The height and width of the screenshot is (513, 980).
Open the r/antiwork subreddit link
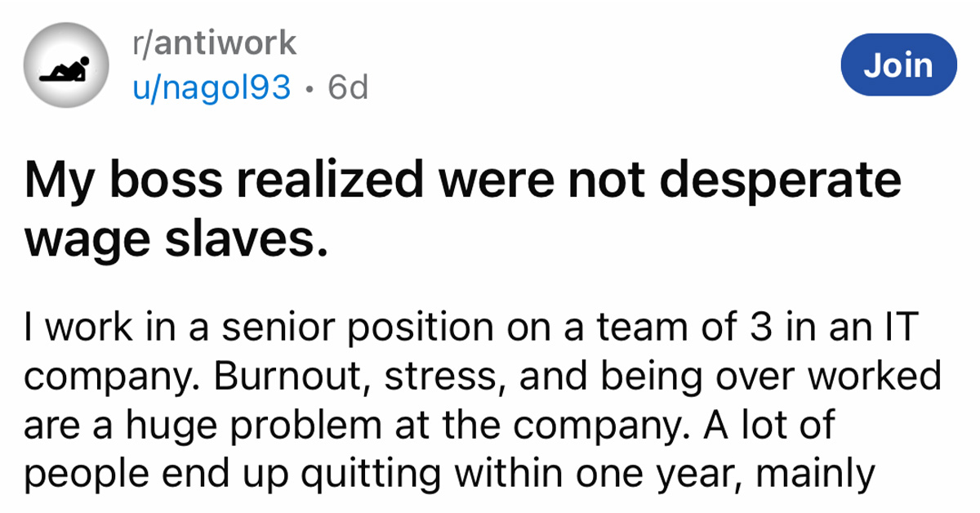coord(214,45)
